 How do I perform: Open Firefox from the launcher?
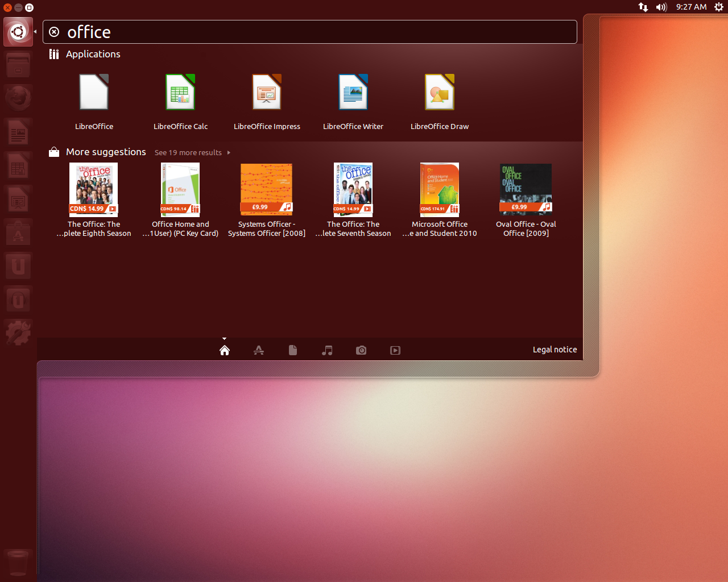coord(18,98)
